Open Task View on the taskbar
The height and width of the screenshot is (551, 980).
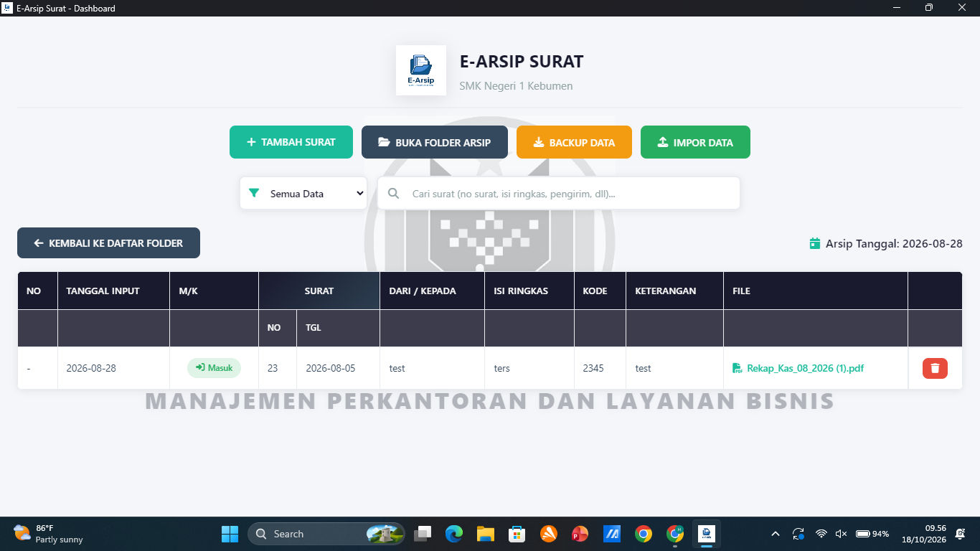point(423,534)
